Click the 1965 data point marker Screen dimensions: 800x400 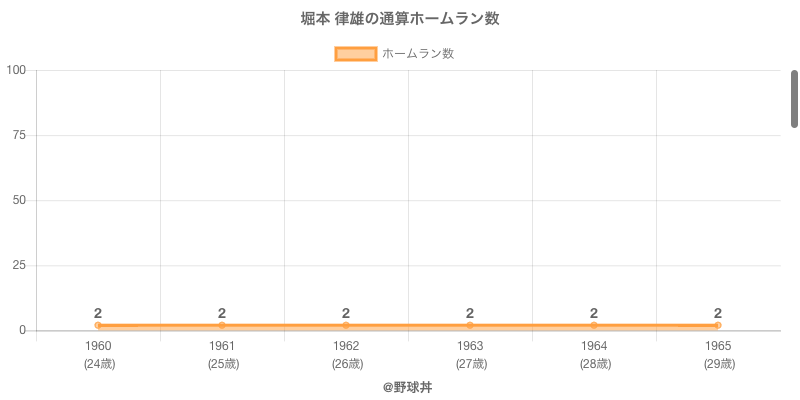pos(718,325)
